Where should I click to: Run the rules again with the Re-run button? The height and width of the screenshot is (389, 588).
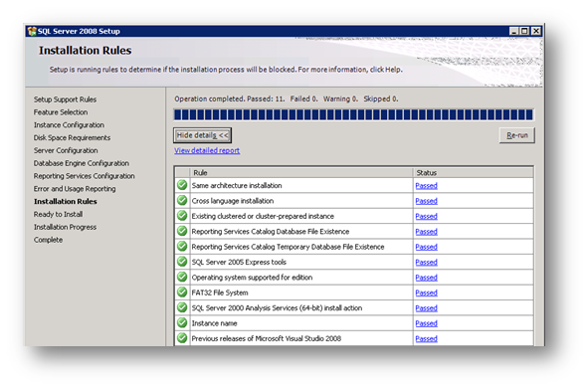tap(517, 135)
